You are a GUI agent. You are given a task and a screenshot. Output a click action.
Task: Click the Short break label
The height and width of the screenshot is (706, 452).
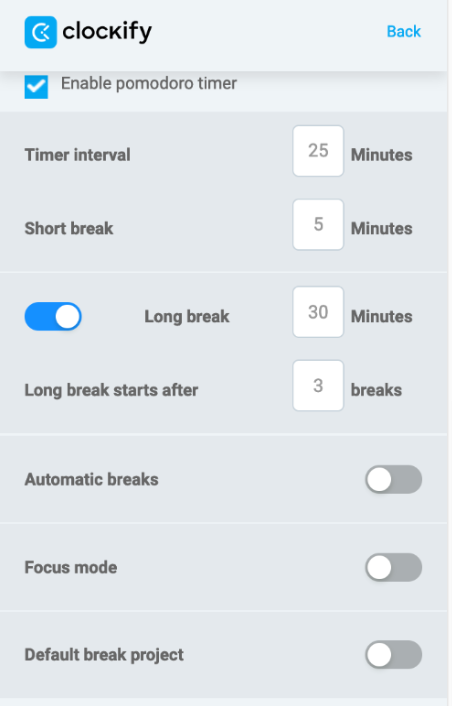(69, 228)
